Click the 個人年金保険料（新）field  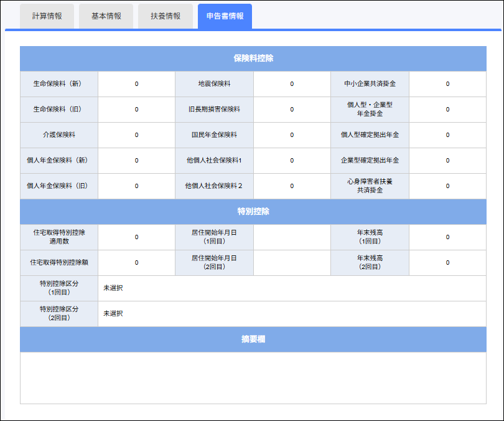click(x=136, y=160)
